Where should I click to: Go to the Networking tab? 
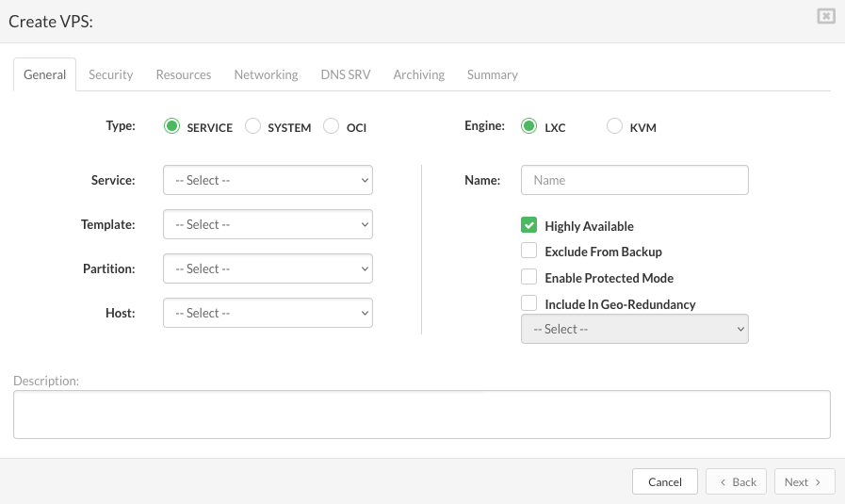[266, 74]
